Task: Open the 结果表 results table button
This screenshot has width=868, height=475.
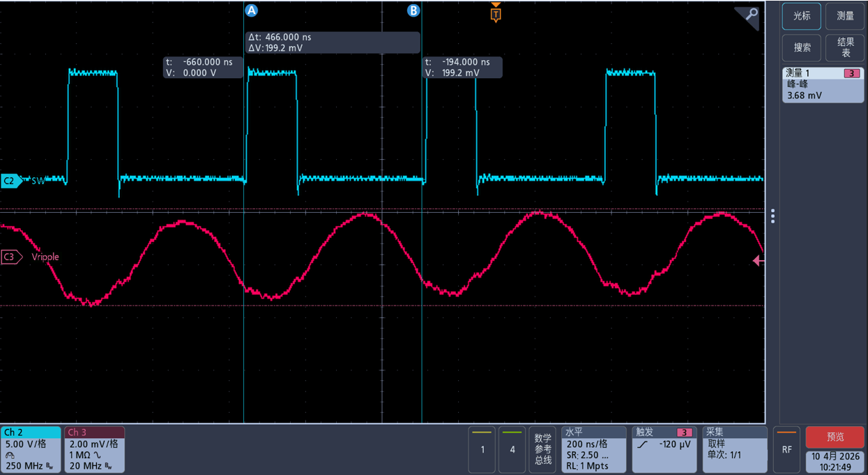Action: point(845,48)
